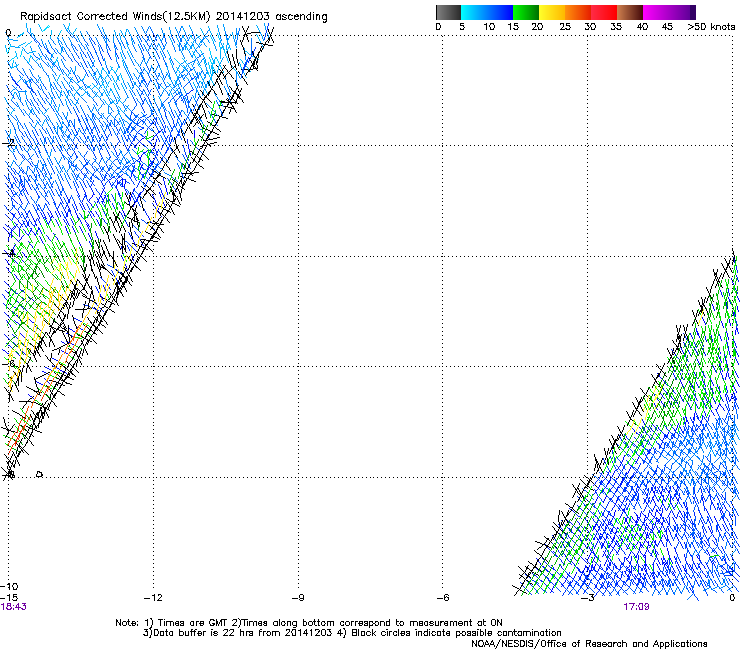This screenshot has height=650, width=740.
Task: Click the word 'ascending' in the title
Action: pos(301,17)
